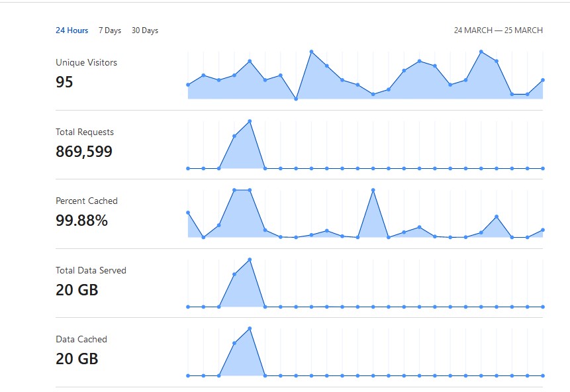The width and height of the screenshot is (570, 392).
Task: Select the Percent Cached label
Action: click(87, 201)
